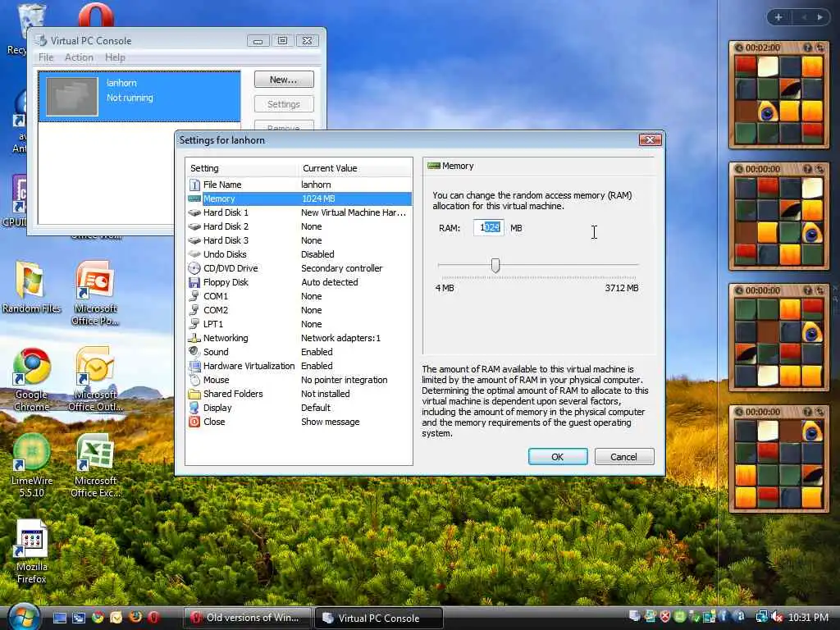Click the sidebar add gadget plus button
Image resolution: width=840 pixels, height=630 pixels.
click(778, 18)
